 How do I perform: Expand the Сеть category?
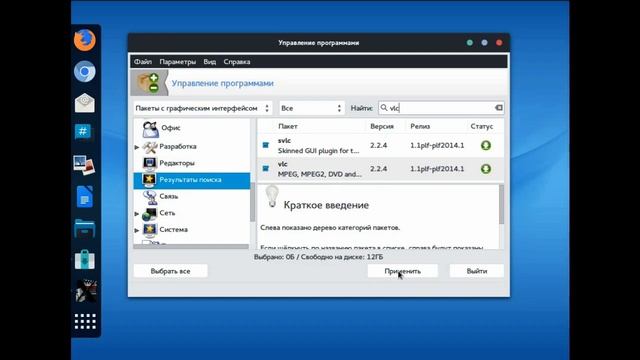pyautogui.click(x=137, y=213)
